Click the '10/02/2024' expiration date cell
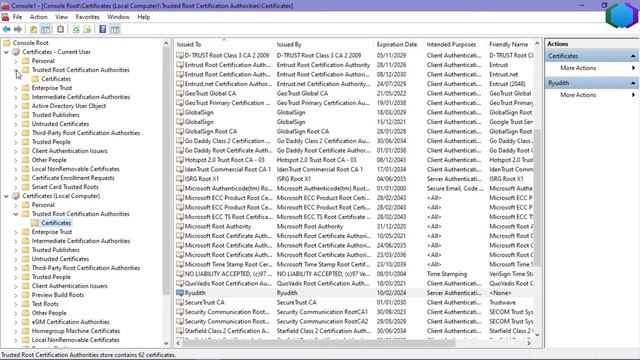640x360 pixels. click(391, 293)
